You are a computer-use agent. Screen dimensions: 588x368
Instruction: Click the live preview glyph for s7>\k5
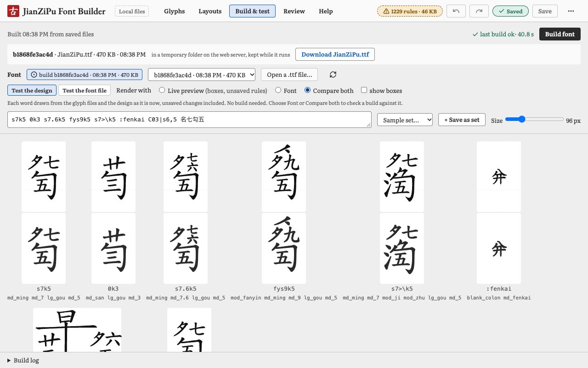(x=402, y=177)
